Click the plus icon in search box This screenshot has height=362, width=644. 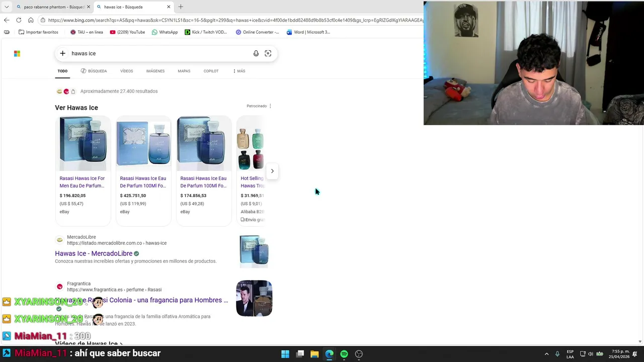(62, 53)
